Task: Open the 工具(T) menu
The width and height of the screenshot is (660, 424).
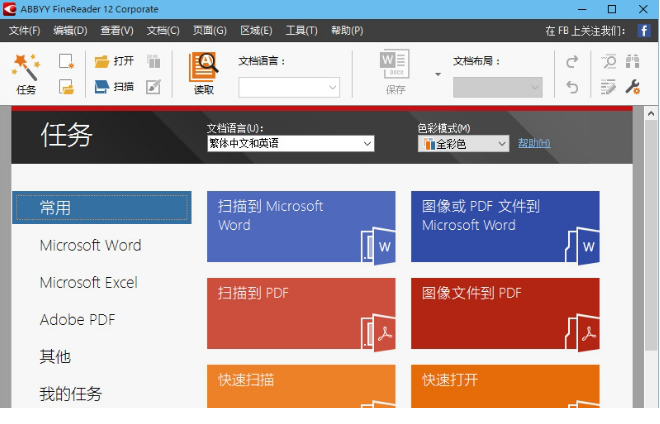Action: (301, 31)
